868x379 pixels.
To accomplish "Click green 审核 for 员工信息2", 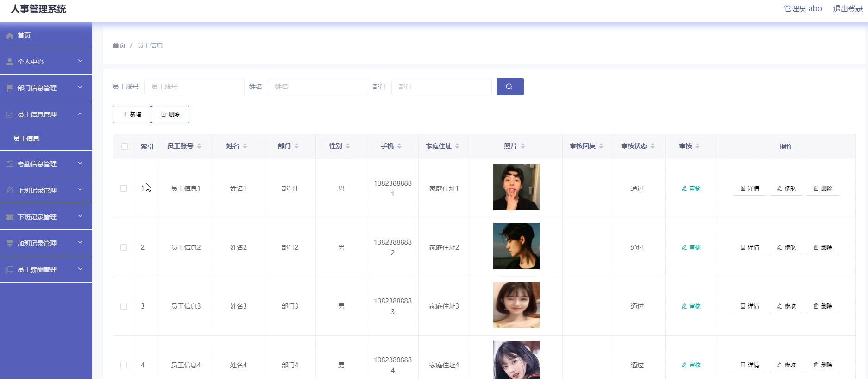I will (x=691, y=247).
